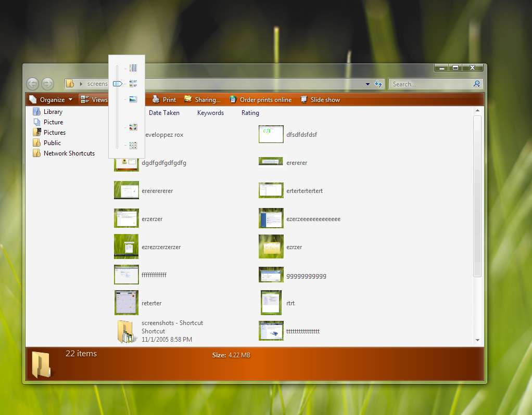Choose the single large picture view icon
The height and width of the screenshot is (415, 532).
[x=133, y=99]
